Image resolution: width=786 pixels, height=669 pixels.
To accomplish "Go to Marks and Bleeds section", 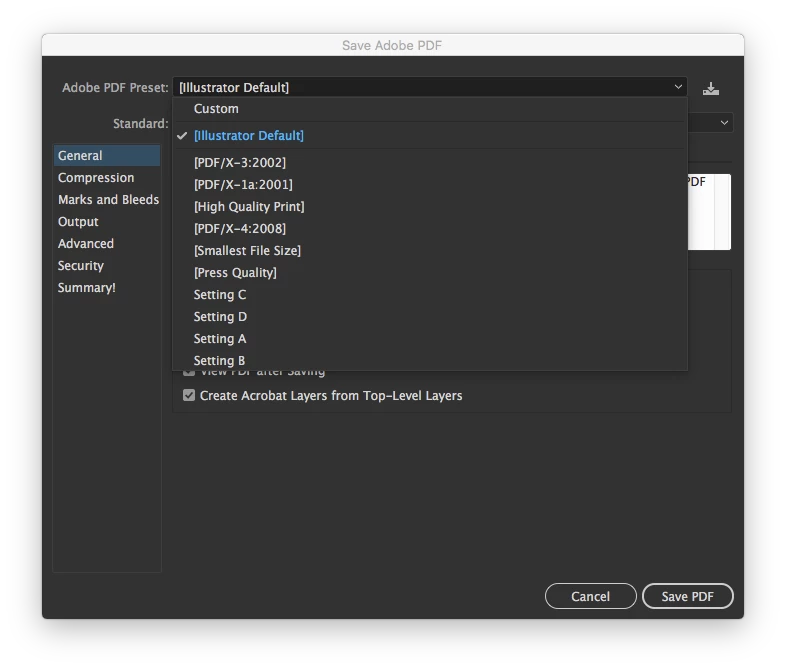I will [107, 200].
